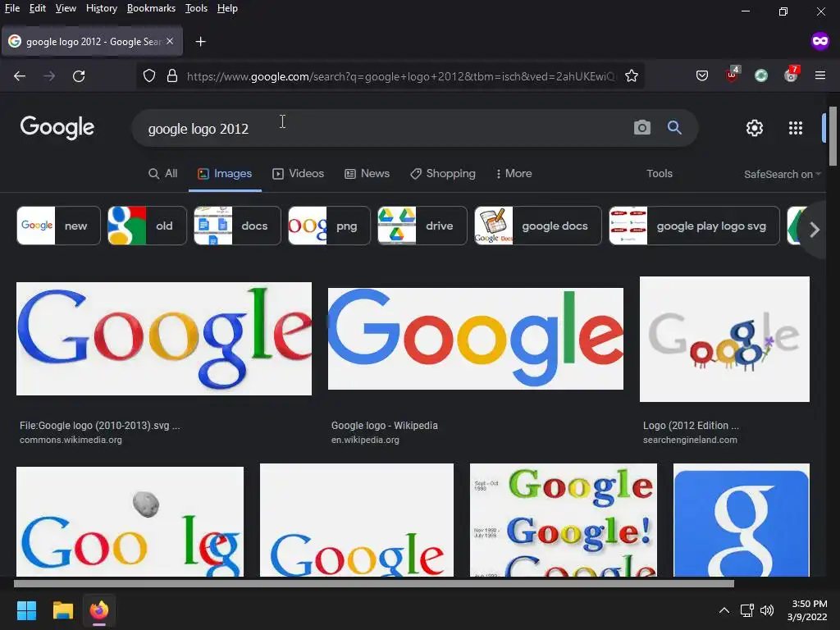Open the Google logo Wikipedia image
Viewport: 840px width, 630px height.
pos(476,339)
